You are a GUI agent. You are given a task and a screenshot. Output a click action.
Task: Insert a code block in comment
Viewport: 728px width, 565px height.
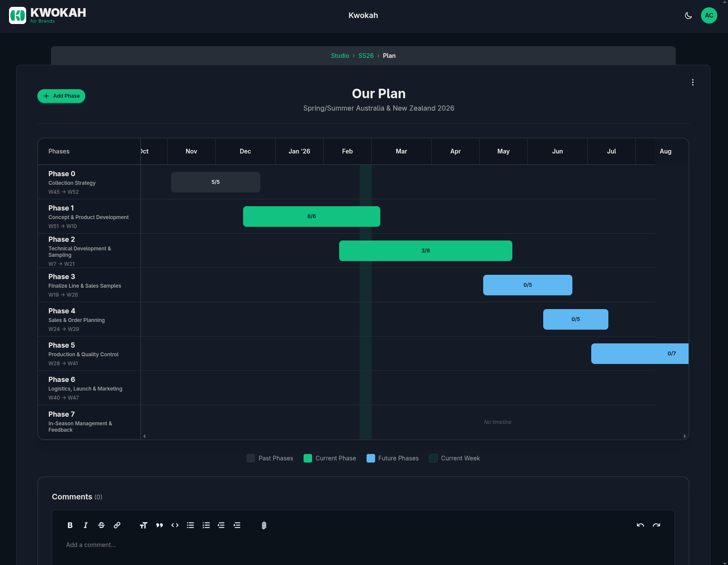click(x=175, y=525)
